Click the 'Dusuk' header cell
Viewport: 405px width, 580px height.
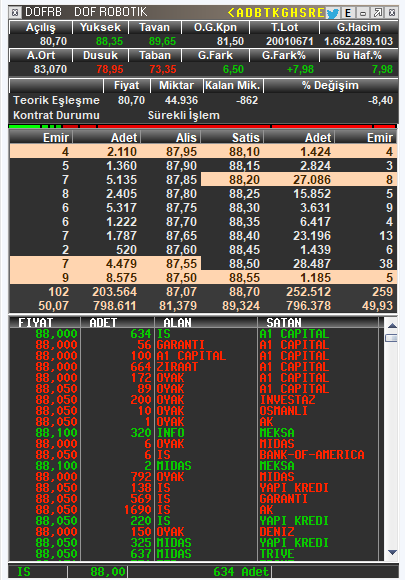pos(100,55)
